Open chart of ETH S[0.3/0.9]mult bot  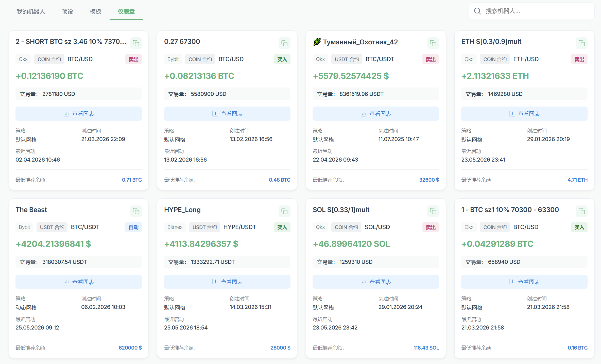pyautogui.click(x=524, y=114)
